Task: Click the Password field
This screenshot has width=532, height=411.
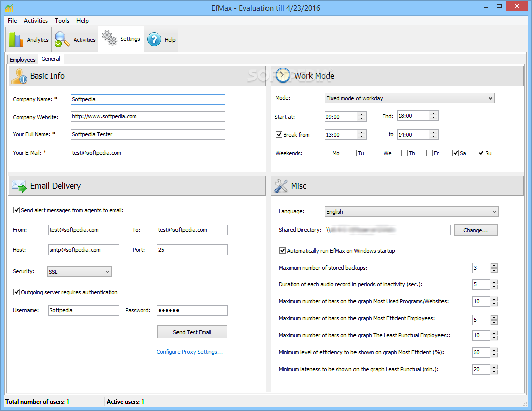Action: [x=193, y=310]
